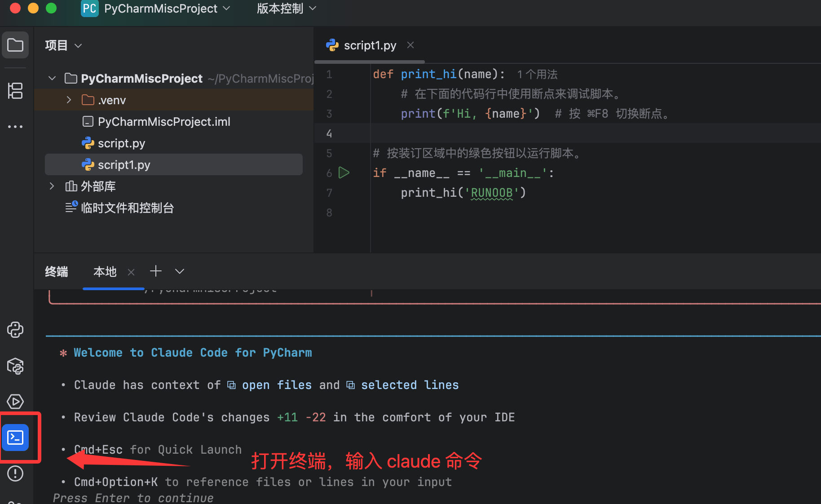Click line number 1 in the gutter
Viewport: 821px width, 504px height.
(x=329, y=75)
